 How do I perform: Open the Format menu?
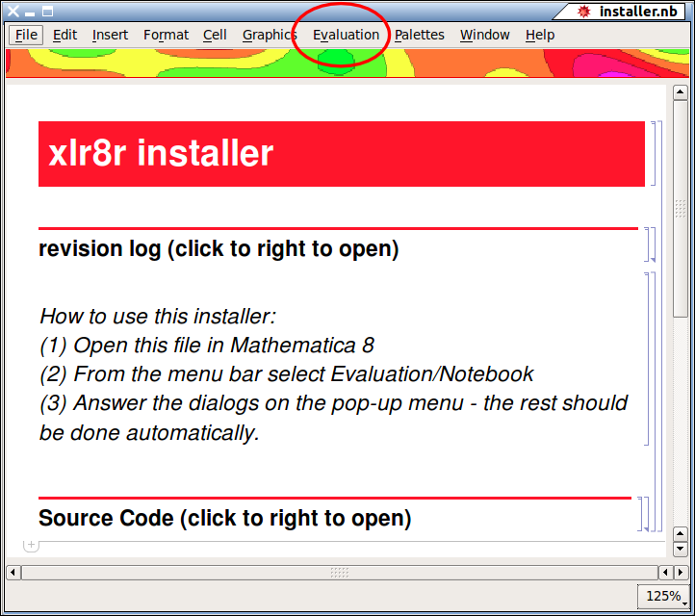click(166, 35)
